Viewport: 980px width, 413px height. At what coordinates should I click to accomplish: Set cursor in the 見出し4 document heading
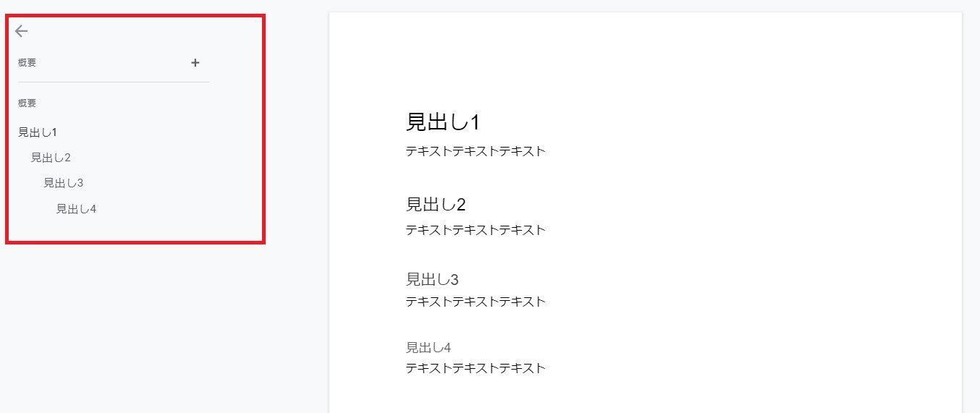428,348
